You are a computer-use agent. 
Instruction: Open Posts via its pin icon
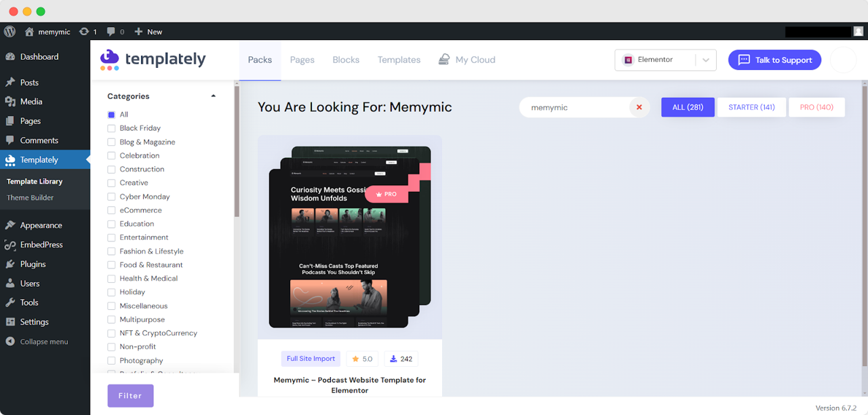pos(10,82)
